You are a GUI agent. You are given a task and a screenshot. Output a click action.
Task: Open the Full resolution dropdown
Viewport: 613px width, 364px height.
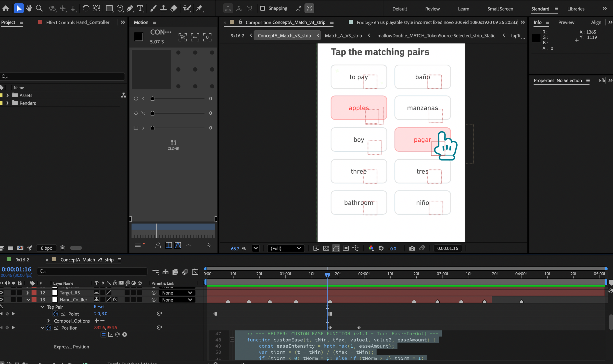tap(285, 248)
